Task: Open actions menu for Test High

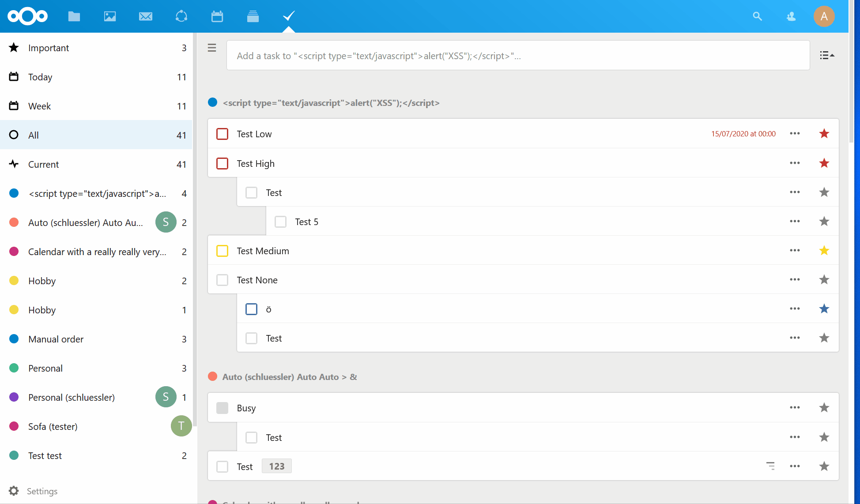Action: coord(795,163)
